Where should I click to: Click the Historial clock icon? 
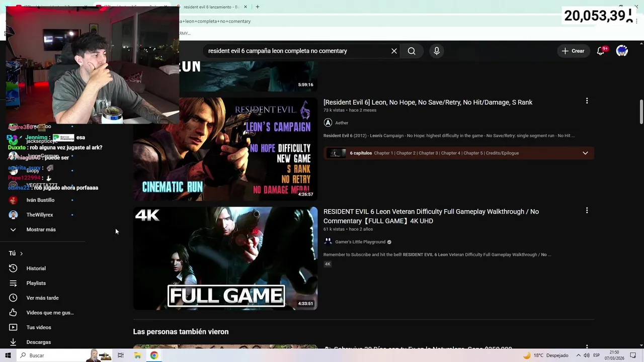click(13, 268)
